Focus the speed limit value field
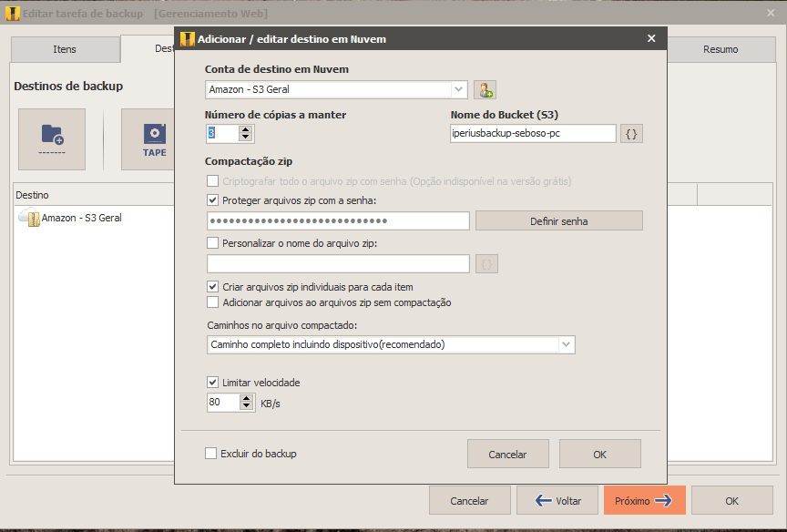This screenshot has width=787, height=532. point(223,402)
